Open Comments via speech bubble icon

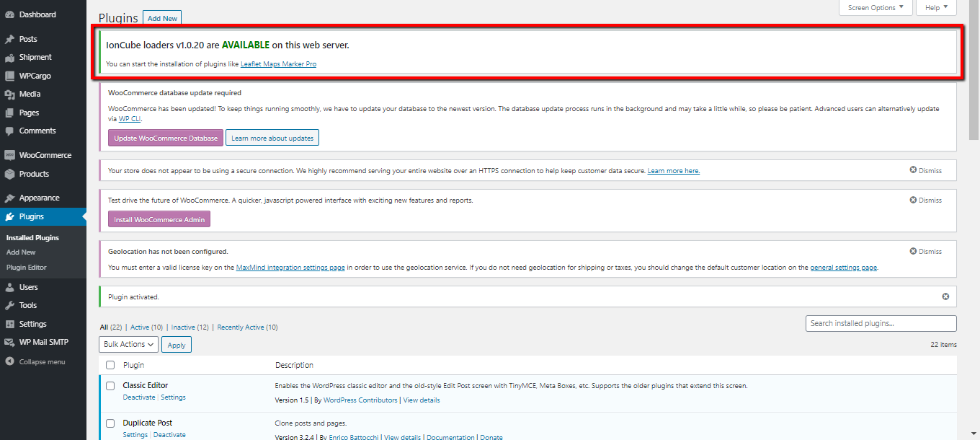(9, 131)
